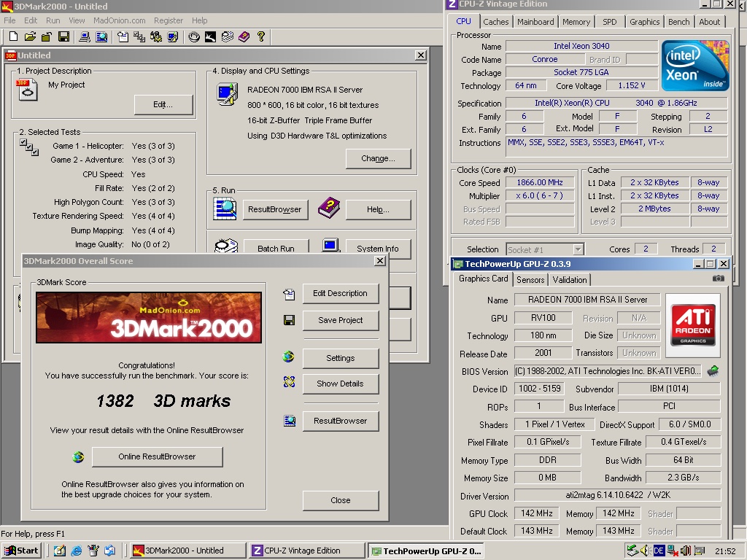Open the File menu in 3DMark2000
747x560 pixels.
tap(9, 20)
